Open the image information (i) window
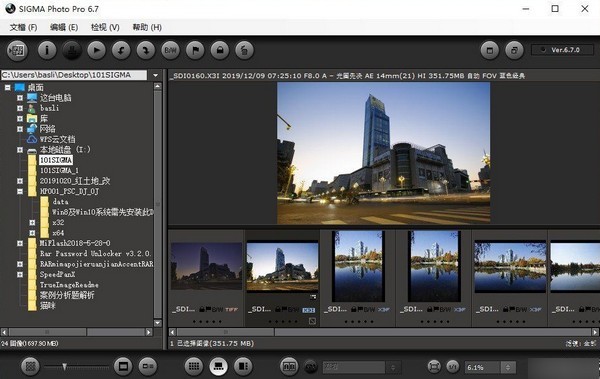 pos(47,50)
